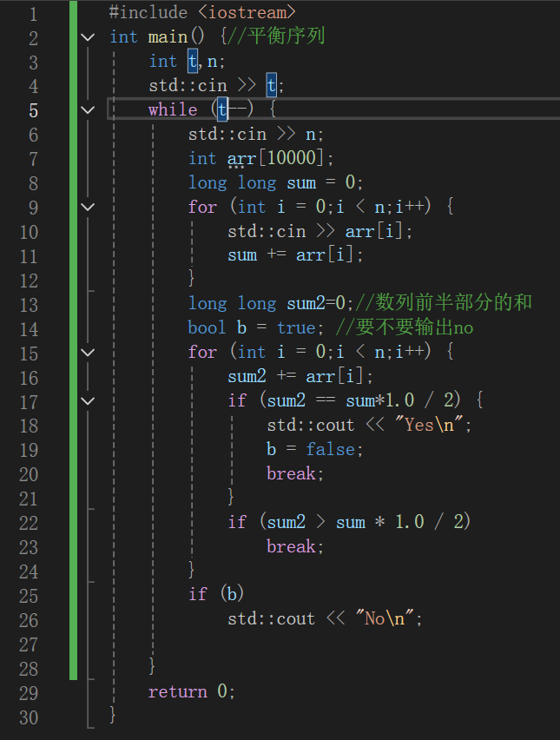The width and height of the screenshot is (560, 740).
Task: Click the 平衡序列 comment after main()
Action: pos(287,36)
